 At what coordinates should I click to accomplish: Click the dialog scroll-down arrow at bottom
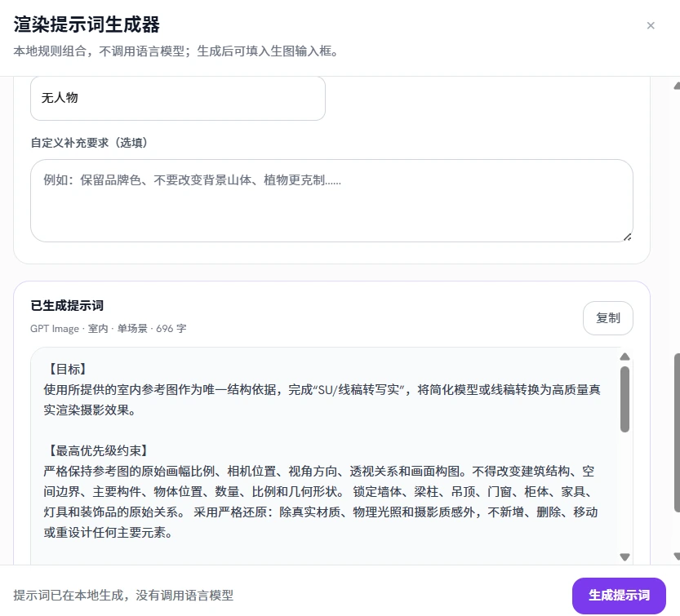tap(677, 556)
